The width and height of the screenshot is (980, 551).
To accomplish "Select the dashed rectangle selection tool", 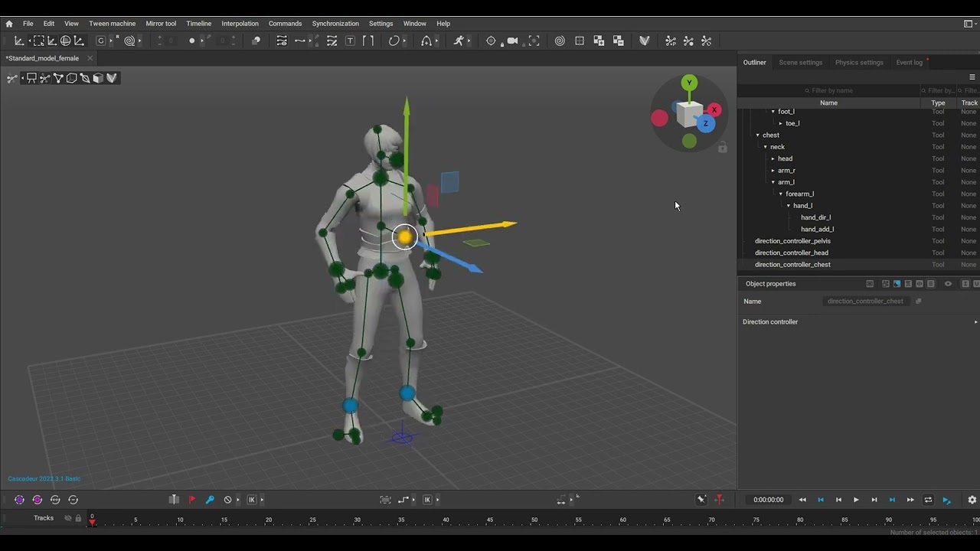I will (38, 41).
